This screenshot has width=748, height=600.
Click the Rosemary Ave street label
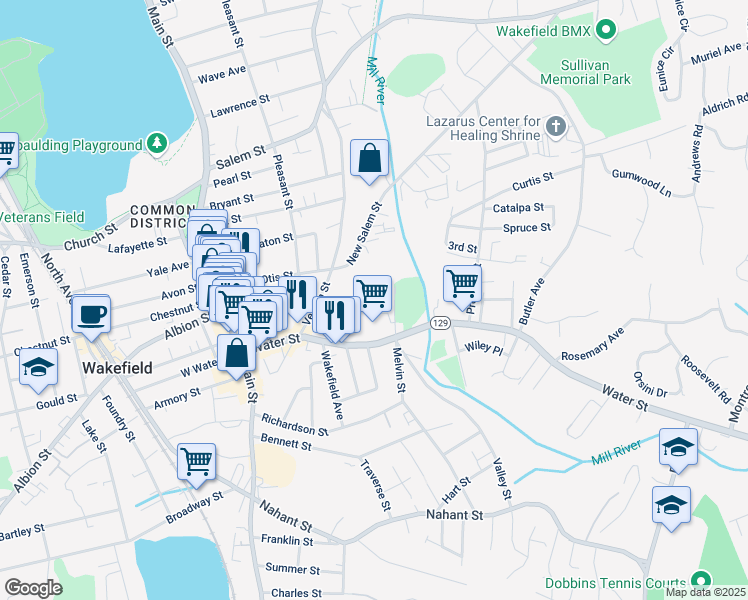click(592, 344)
